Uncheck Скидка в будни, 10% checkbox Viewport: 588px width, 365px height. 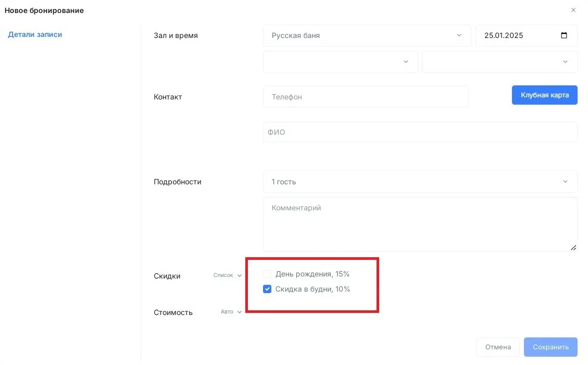tap(267, 289)
